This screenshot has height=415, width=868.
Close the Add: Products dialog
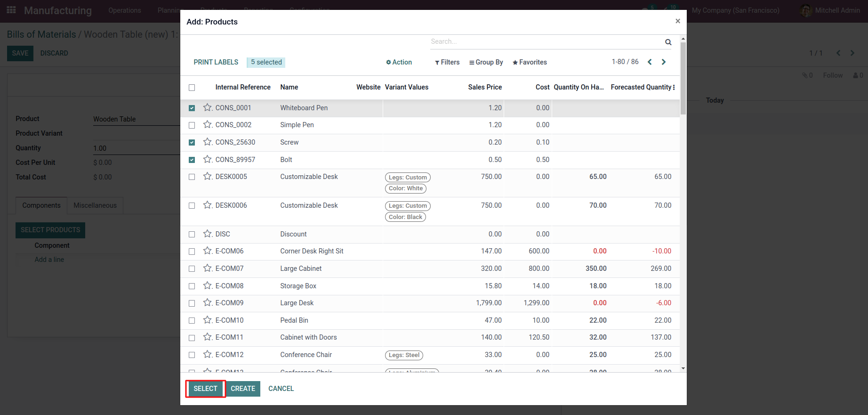point(678,21)
